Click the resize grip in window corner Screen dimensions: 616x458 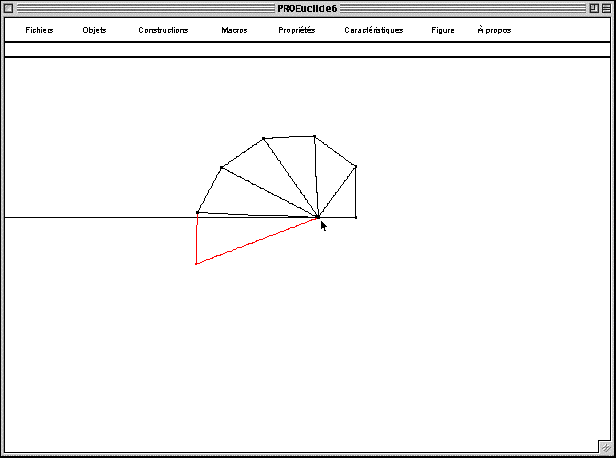pos(605,446)
